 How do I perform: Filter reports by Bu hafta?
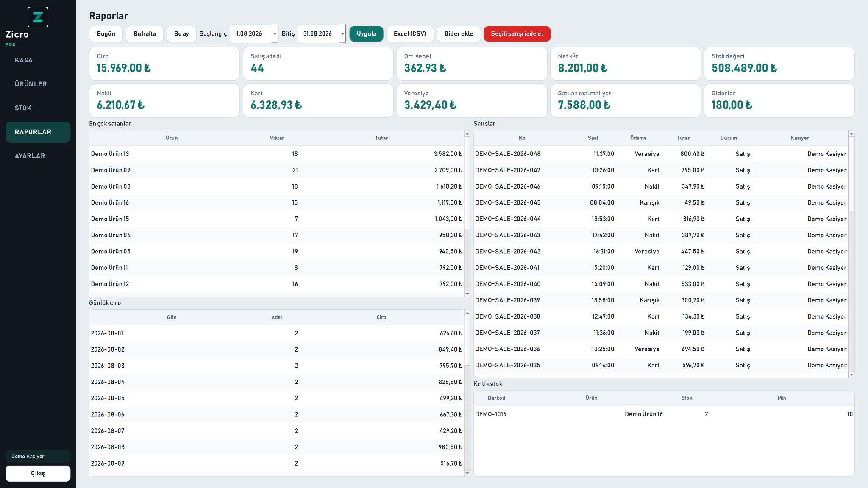click(x=145, y=34)
